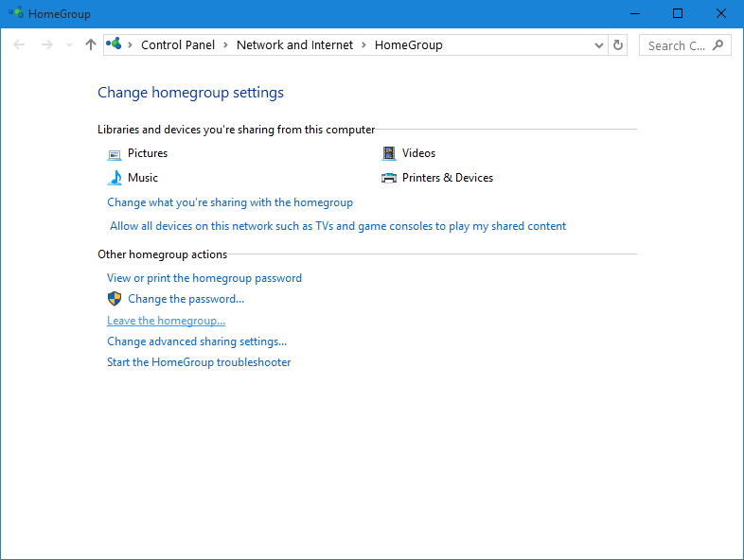The image size is (744, 560).
Task: Expand chevron before Control Panel
Action: tap(130, 45)
